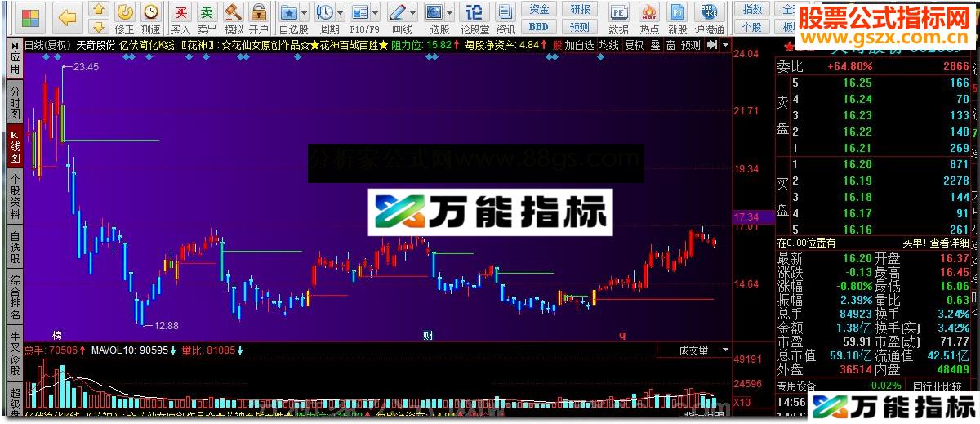Go back with the yellow left arrow

point(68,18)
